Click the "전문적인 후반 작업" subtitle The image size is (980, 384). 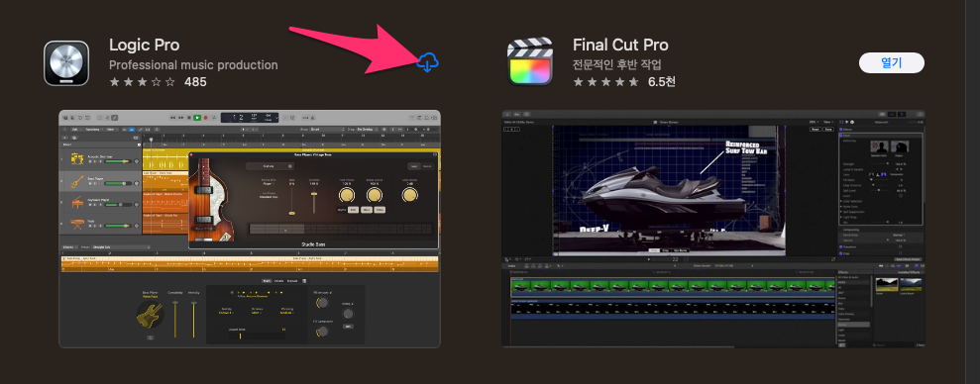pos(617,65)
